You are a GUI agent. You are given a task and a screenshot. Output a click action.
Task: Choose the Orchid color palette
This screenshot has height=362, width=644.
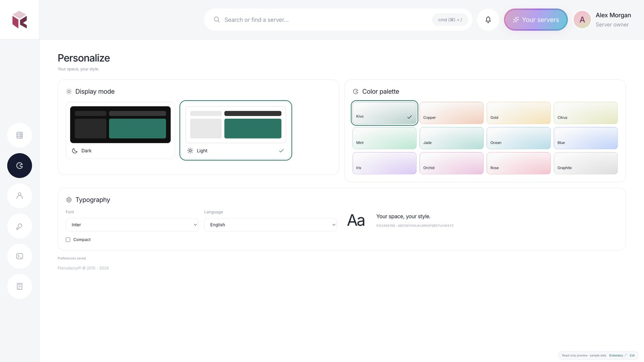click(x=452, y=163)
